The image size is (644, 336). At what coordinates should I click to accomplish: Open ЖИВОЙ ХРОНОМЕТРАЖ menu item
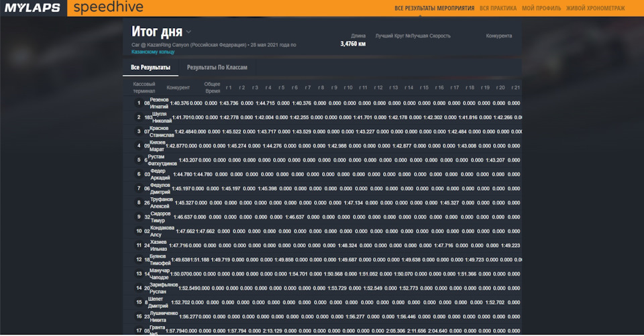(595, 8)
